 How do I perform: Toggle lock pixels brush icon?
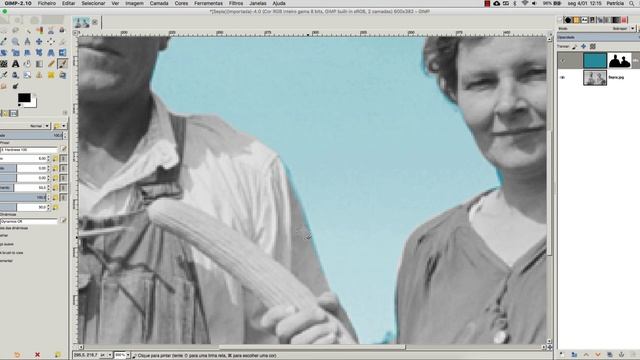[575, 47]
